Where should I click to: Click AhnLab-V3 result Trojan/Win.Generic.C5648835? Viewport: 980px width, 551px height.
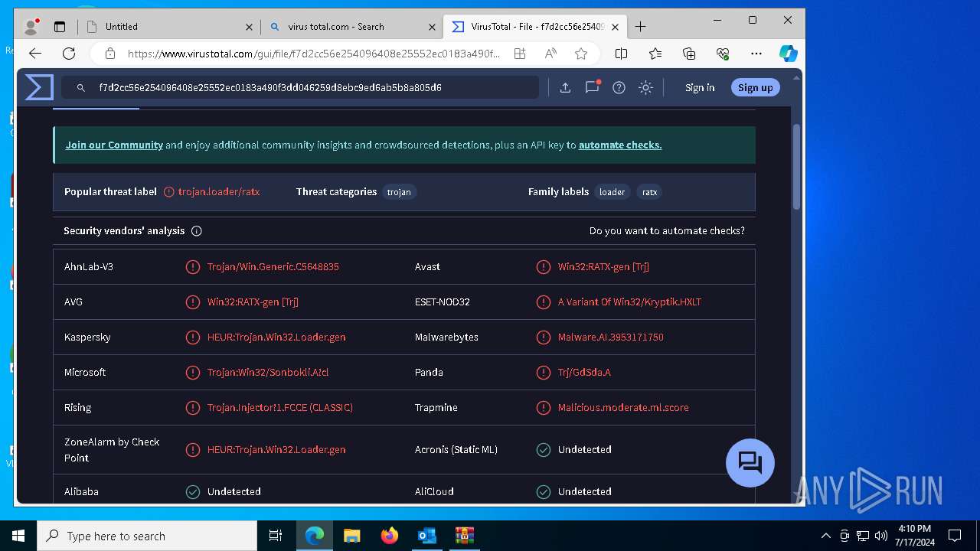(x=273, y=267)
